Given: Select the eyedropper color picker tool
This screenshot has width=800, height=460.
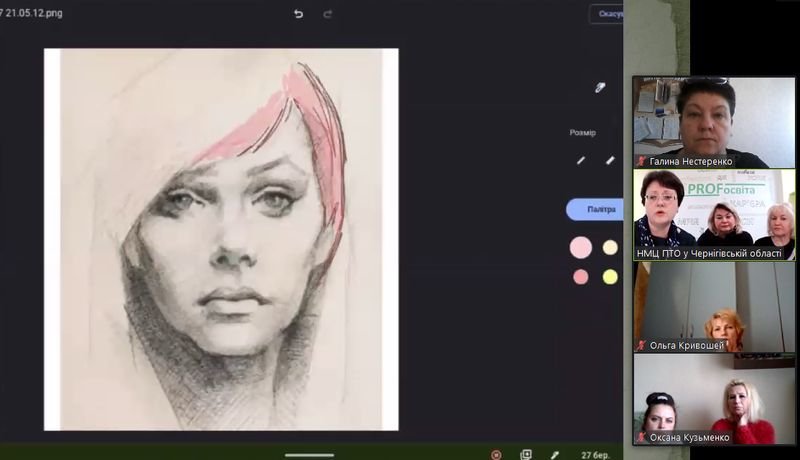Looking at the screenshot, I should [x=600, y=87].
